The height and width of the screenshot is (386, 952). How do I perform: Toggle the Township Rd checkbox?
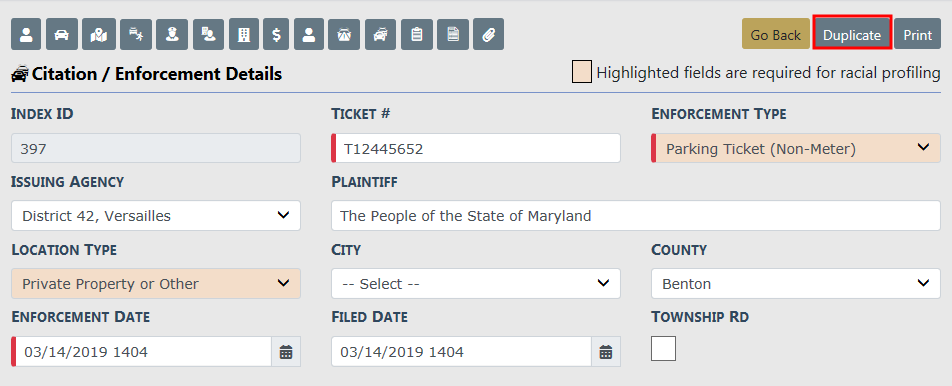point(664,349)
